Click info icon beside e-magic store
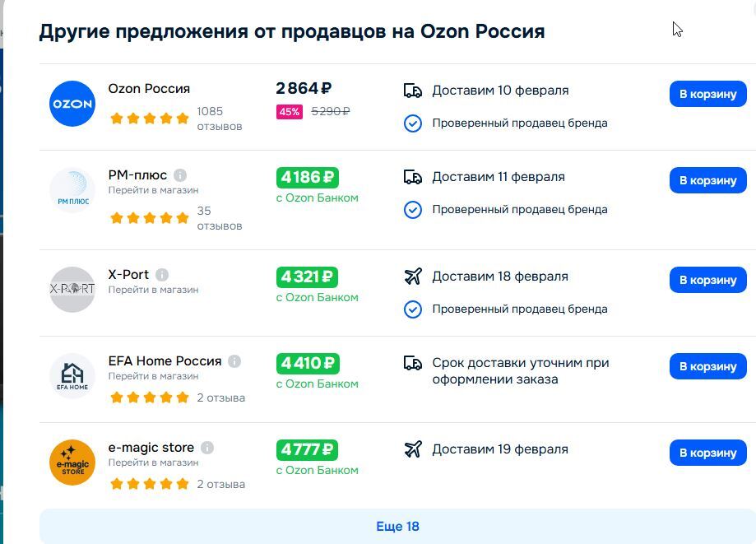The height and width of the screenshot is (544, 756). click(x=207, y=448)
